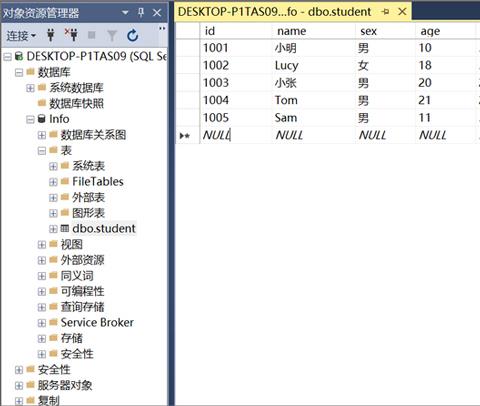Collapse the Info database node

click(30, 119)
